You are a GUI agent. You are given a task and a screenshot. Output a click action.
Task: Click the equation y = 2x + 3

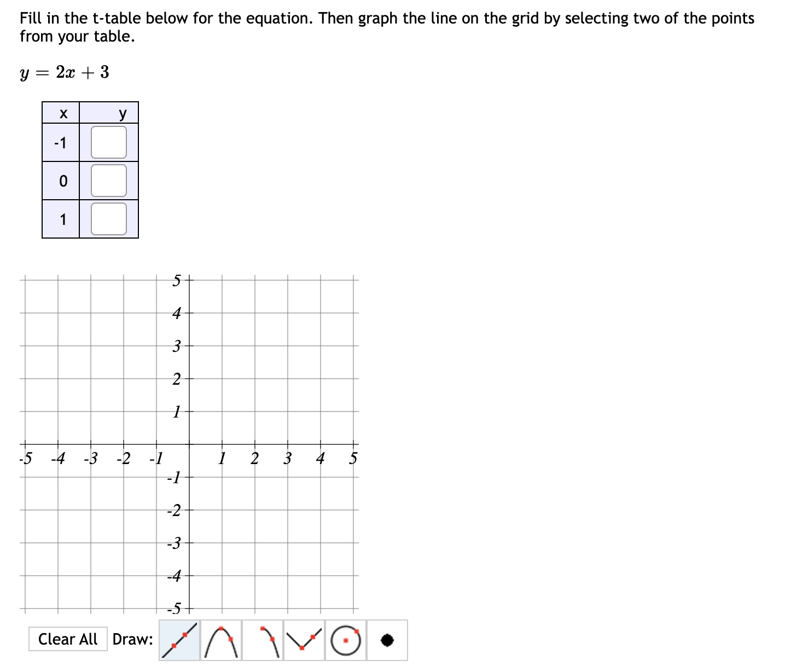point(63,72)
